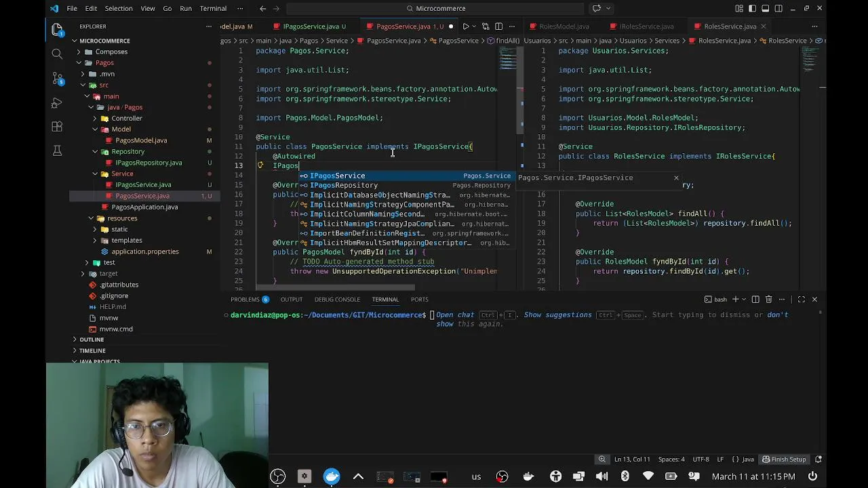Switch to IPagosService.java editor tab
868x488 pixels.
(x=310, y=26)
